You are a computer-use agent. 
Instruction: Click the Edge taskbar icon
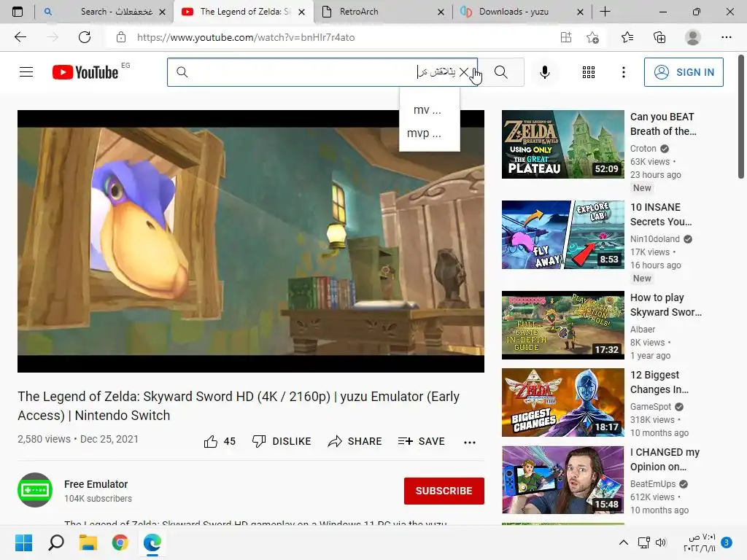click(x=152, y=542)
